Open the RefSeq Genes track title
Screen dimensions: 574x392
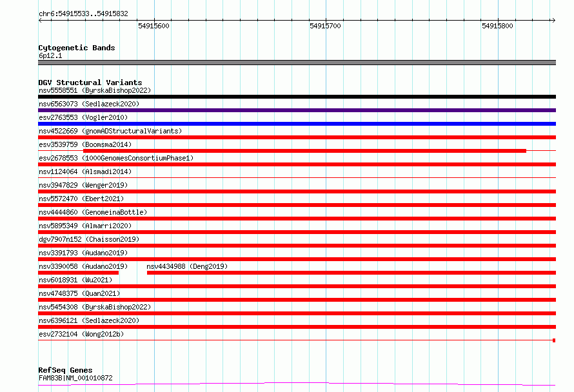click(65, 370)
